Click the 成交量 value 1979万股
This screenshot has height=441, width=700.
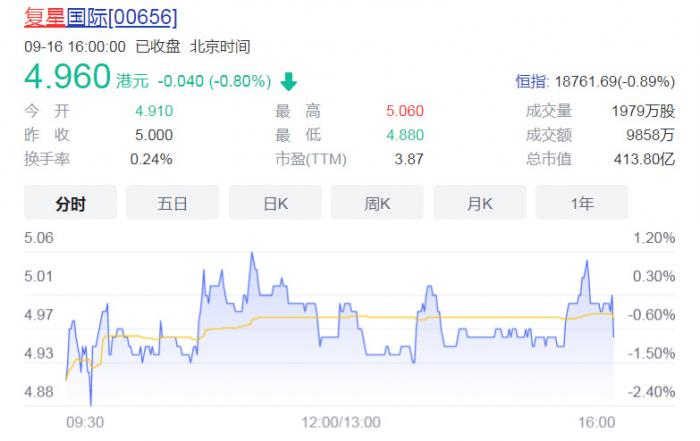643,111
